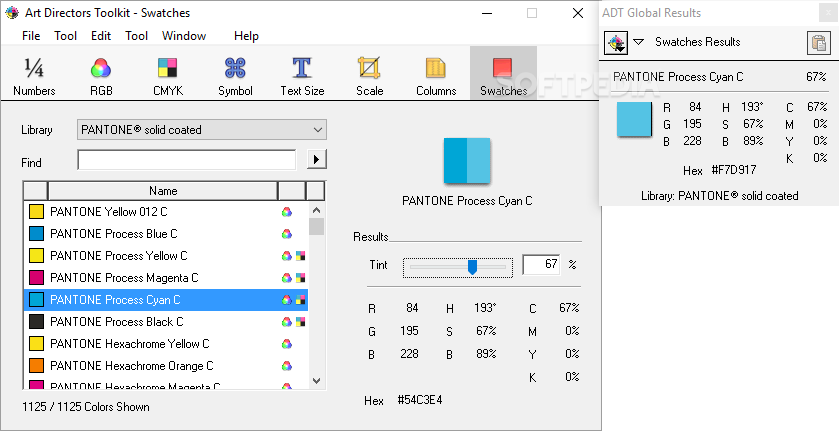Click the Art Directors Toolkit title bar icon
839x431 pixels.
point(12,13)
